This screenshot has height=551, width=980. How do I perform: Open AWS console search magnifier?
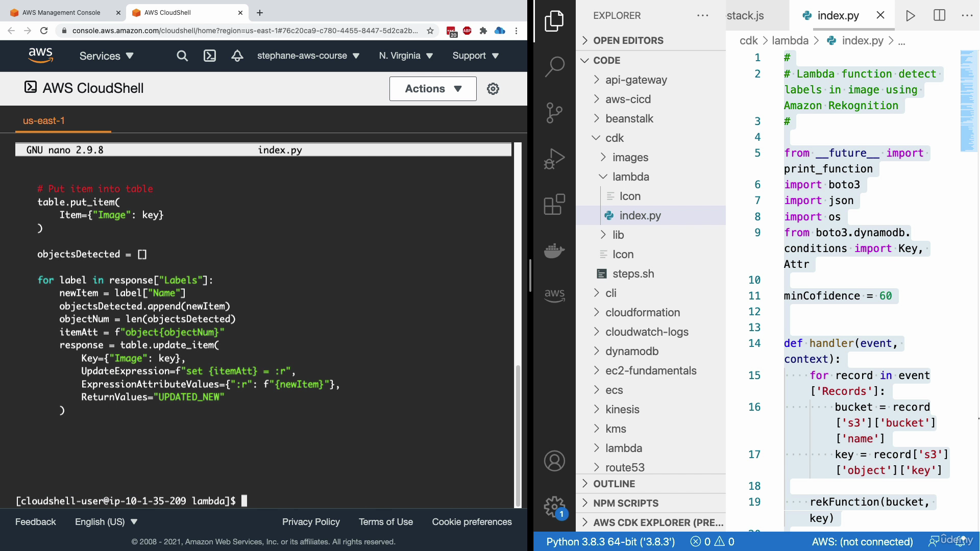coord(182,56)
